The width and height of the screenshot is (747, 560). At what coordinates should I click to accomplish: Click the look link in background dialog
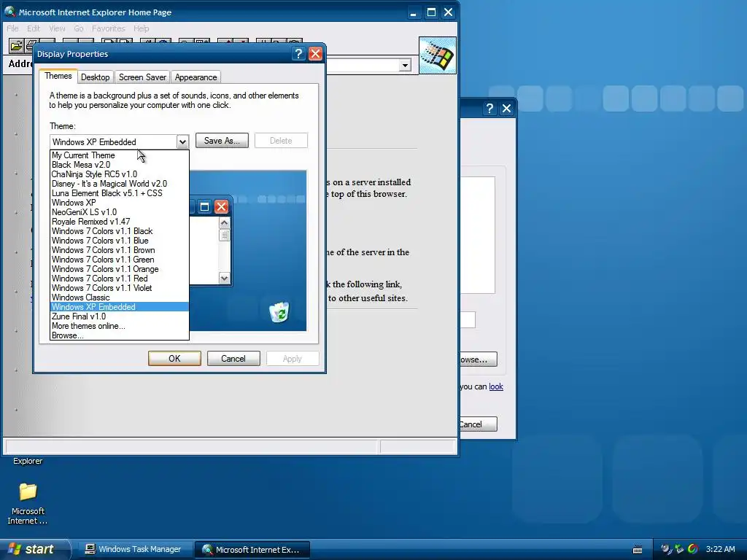pyautogui.click(x=496, y=386)
